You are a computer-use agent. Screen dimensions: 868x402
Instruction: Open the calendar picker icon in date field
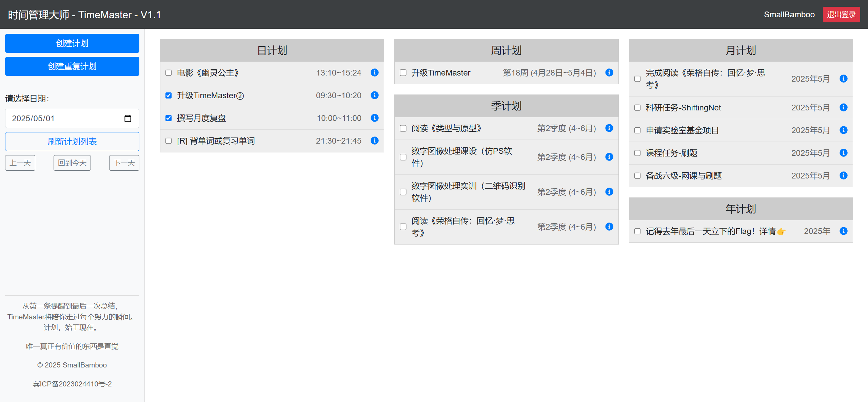pyautogui.click(x=128, y=119)
